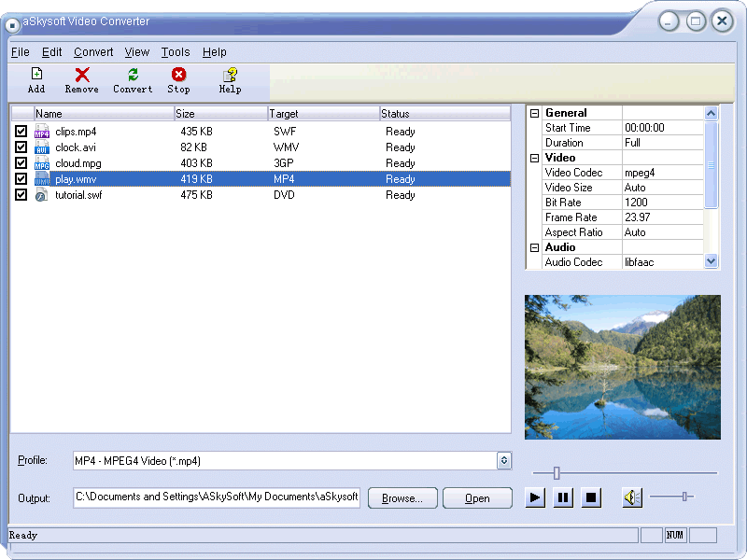Mute audio with the speaker icon

(632, 497)
